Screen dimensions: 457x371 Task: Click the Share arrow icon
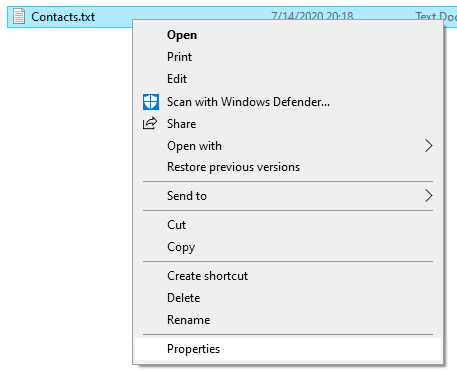pyautogui.click(x=150, y=123)
